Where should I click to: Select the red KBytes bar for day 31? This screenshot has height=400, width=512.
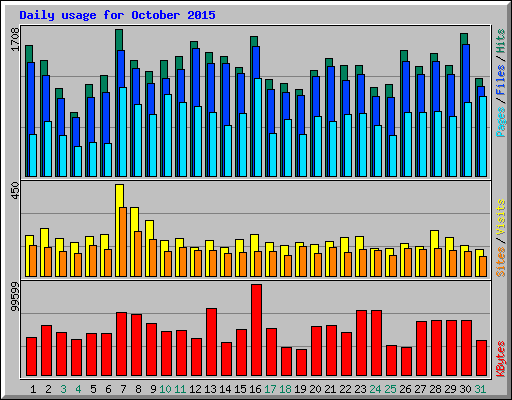pos(481,358)
